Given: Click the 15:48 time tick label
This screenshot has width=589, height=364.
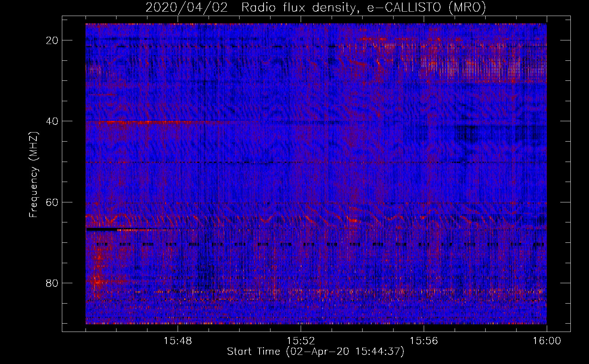Looking at the screenshot, I should coord(178,341).
